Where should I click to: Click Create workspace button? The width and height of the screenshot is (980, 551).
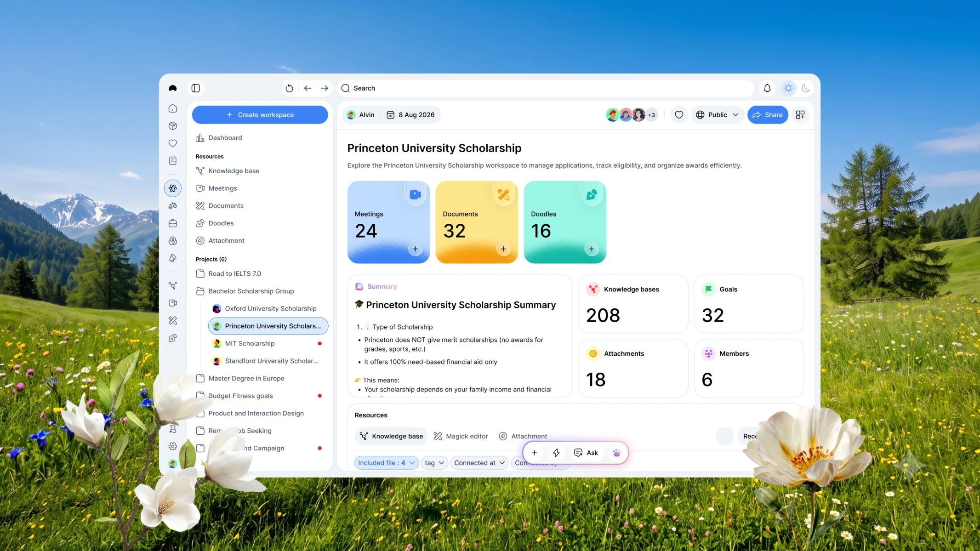pyautogui.click(x=260, y=115)
